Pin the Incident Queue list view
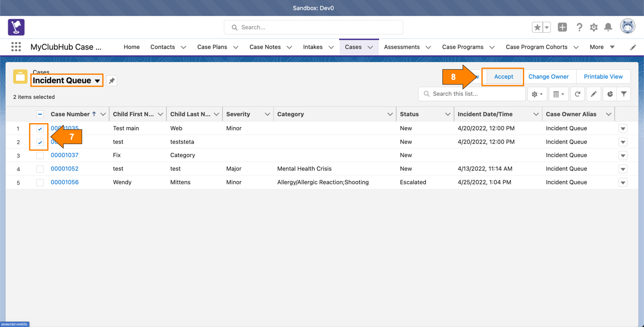This screenshot has width=644, height=327. [112, 81]
